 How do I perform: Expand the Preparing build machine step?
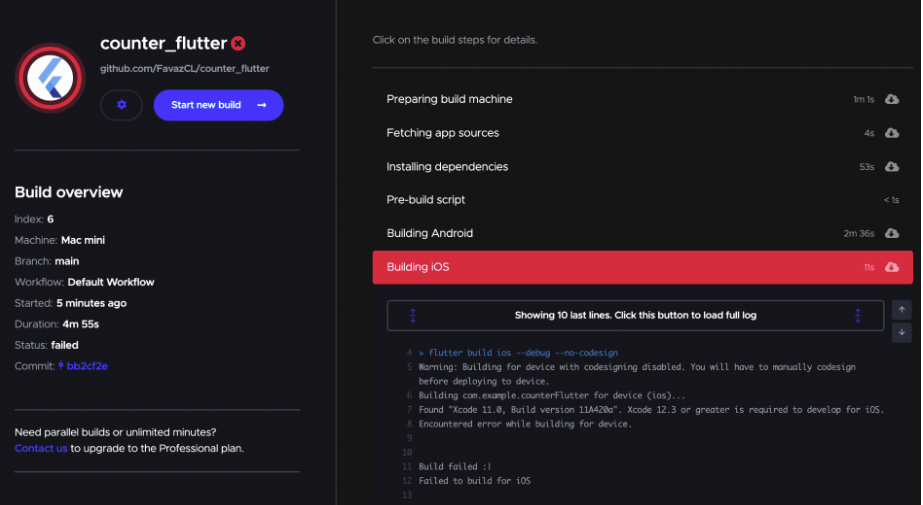pos(642,99)
